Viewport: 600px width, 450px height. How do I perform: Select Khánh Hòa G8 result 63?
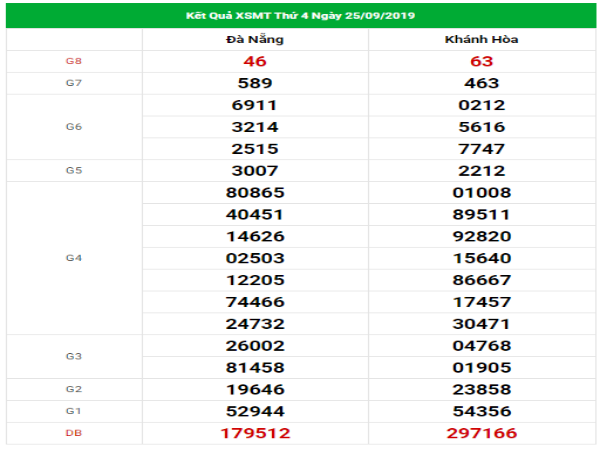pos(480,61)
